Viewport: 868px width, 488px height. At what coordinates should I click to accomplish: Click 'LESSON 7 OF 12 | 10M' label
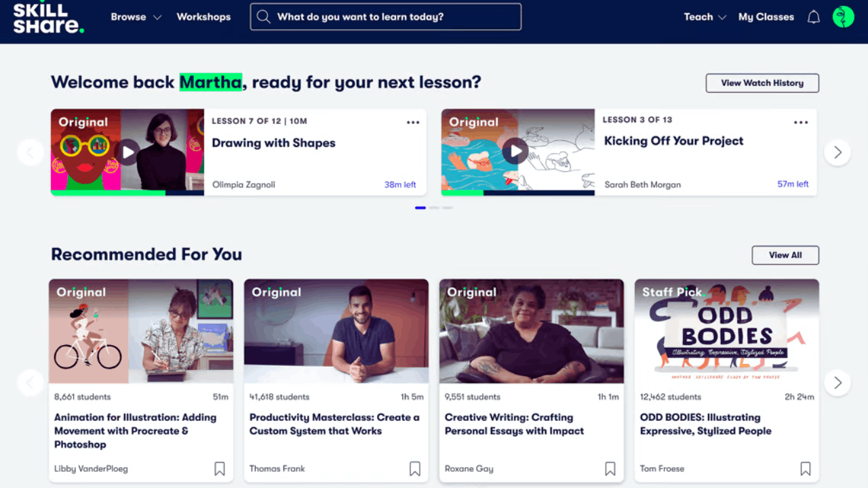pyautogui.click(x=259, y=121)
